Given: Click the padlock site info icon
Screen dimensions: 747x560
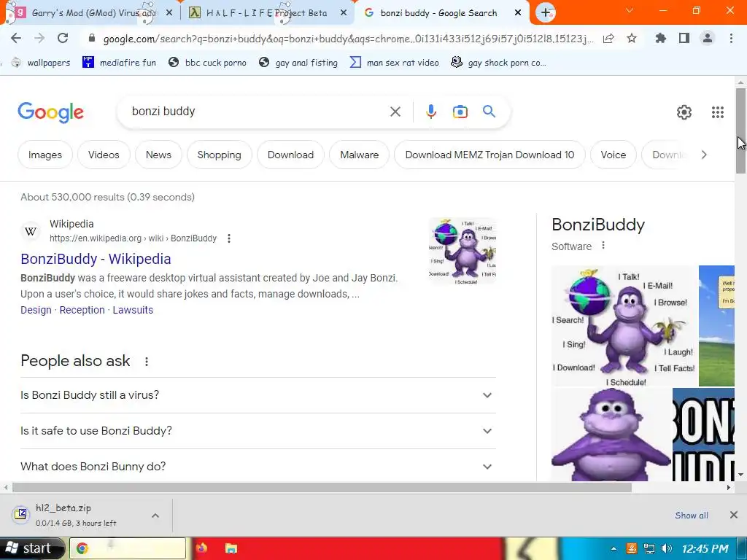Looking at the screenshot, I should coord(92,38).
